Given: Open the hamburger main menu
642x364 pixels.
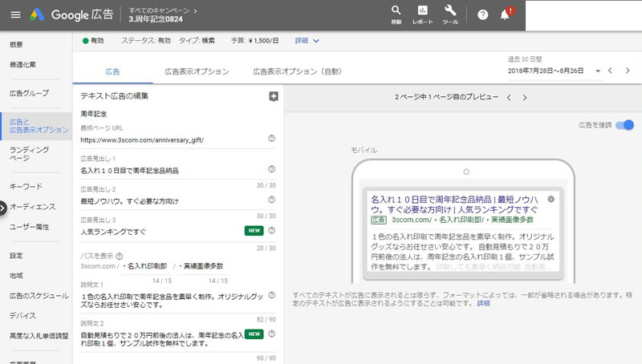Looking at the screenshot, I should (15, 14).
